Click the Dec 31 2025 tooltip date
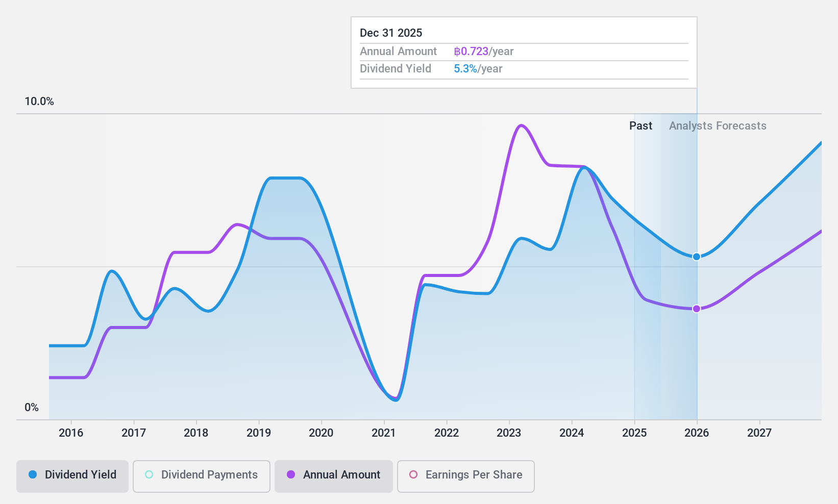Viewport: 838px width, 504px height. coord(391,33)
